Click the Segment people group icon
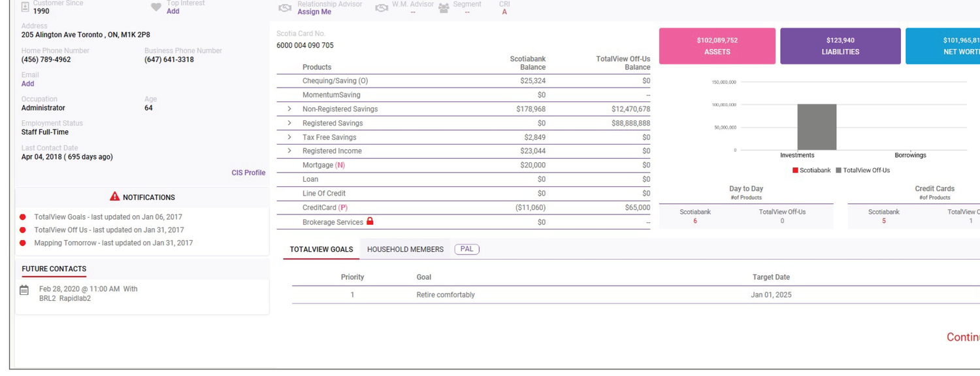Viewport: 980px width, 376px height. click(x=444, y=8)
